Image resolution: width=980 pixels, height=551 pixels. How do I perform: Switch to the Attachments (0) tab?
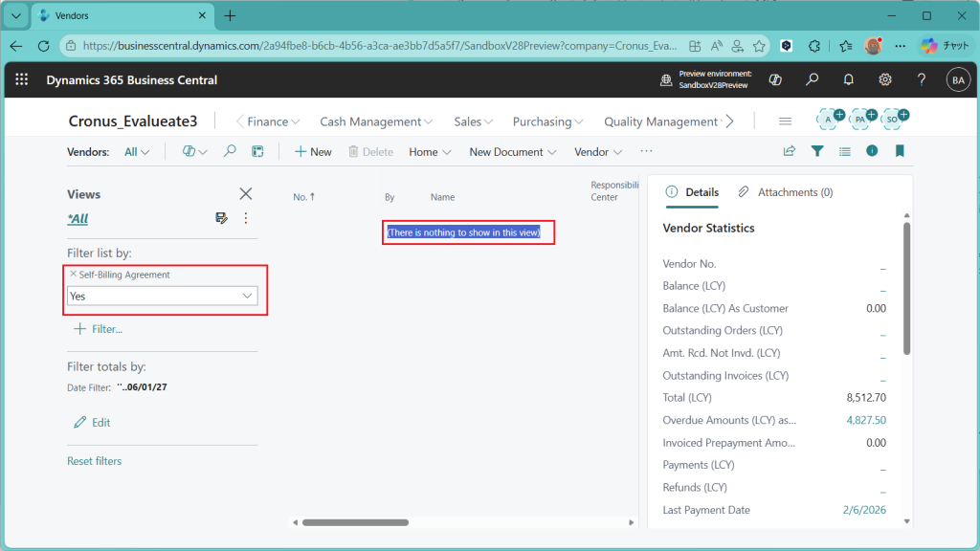(785, 192)
